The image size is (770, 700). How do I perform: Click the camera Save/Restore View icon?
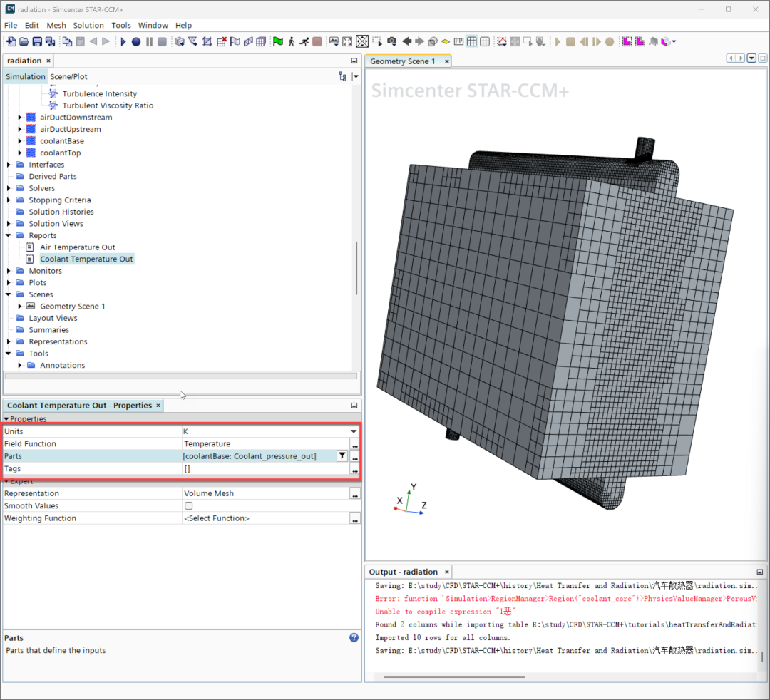[x=391, y=42]
